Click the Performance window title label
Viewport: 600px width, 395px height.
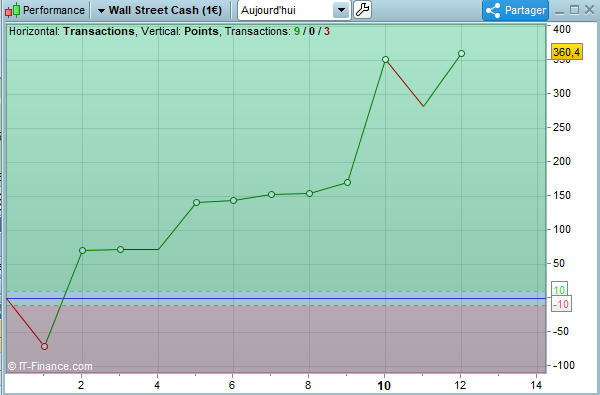point(54,10)
